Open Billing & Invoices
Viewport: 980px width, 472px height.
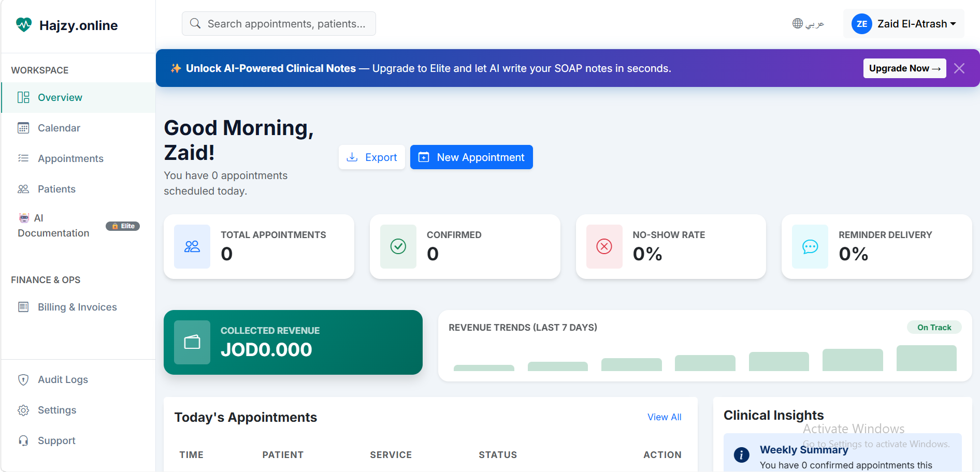(78, 307)
